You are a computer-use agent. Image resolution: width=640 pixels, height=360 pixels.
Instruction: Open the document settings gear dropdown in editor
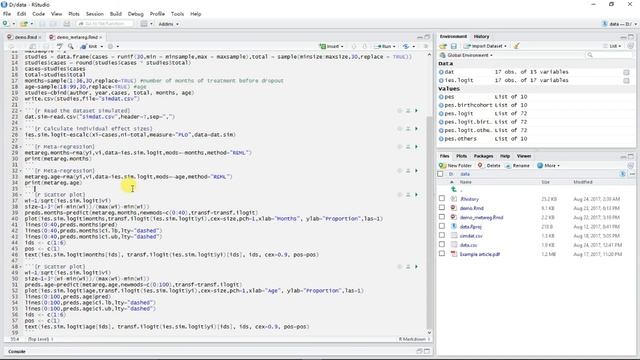click(113, 47)
